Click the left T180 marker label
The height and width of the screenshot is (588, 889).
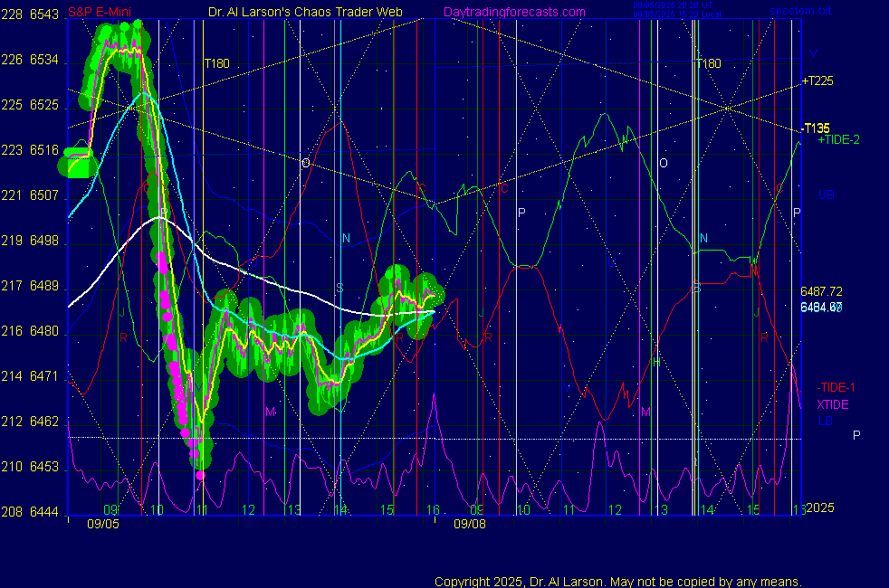216,63
